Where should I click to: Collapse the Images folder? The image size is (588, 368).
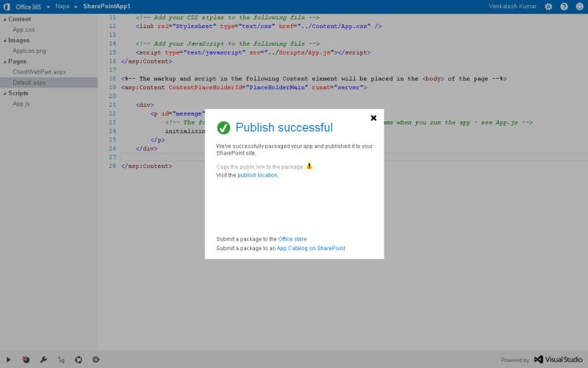click(5, 40)
